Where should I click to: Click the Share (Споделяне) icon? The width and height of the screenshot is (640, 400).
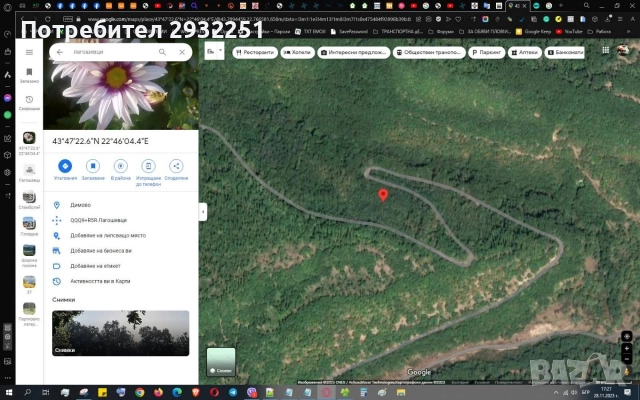click(176, 166)
